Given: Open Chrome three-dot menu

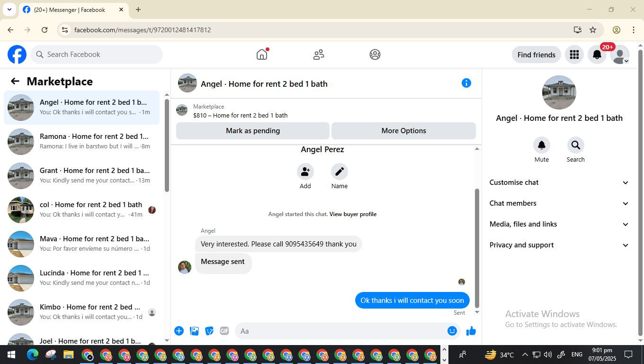Looking at the screenshot, I should tap(634, 30).
